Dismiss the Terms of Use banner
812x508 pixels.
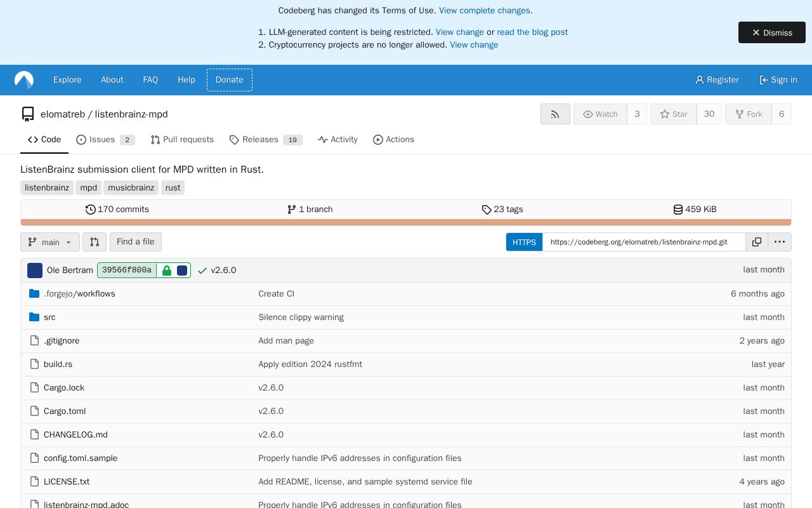tap(772, 32)
